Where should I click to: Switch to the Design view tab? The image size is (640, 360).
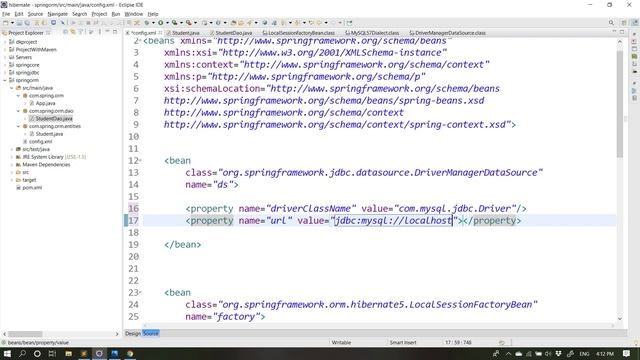pyautogui.click(x=133, y=333)
